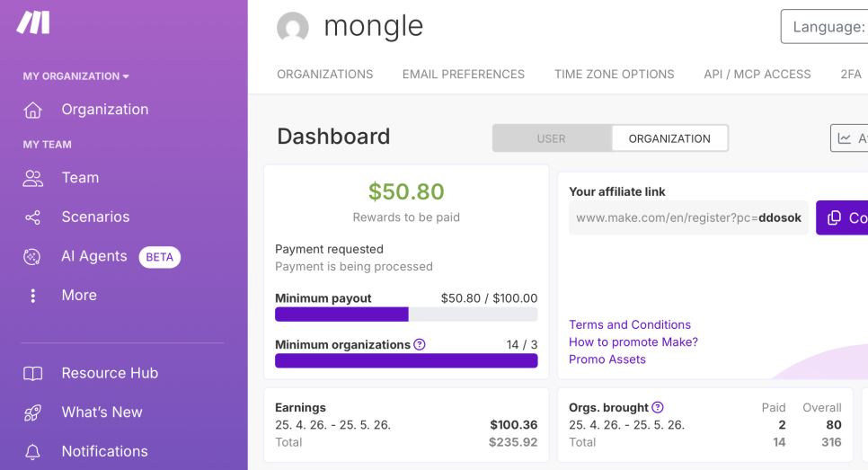The height and width of the screenshot is (470, 868).
Task: Open Resource Hub book icon
Action: 32,374
